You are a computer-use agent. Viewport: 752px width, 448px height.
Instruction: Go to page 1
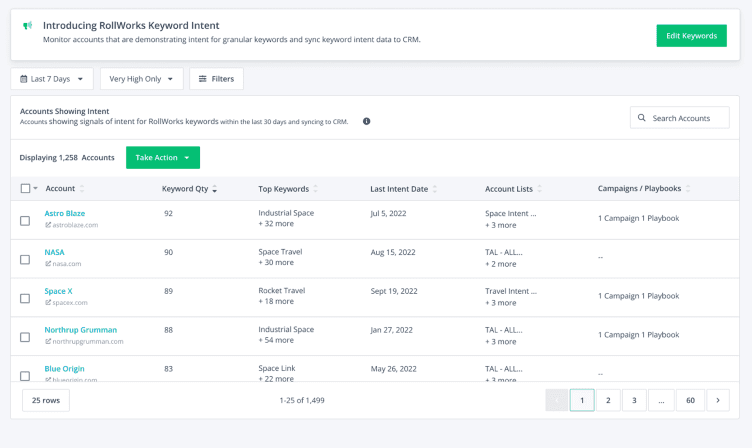coord(582,400)
